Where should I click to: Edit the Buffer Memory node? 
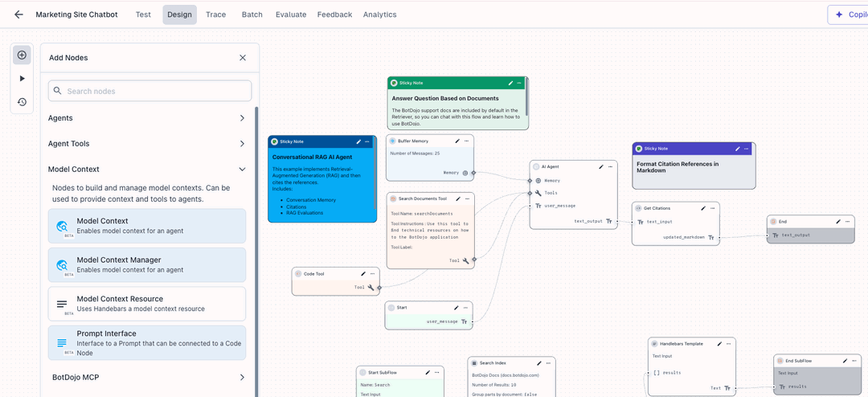457,141
